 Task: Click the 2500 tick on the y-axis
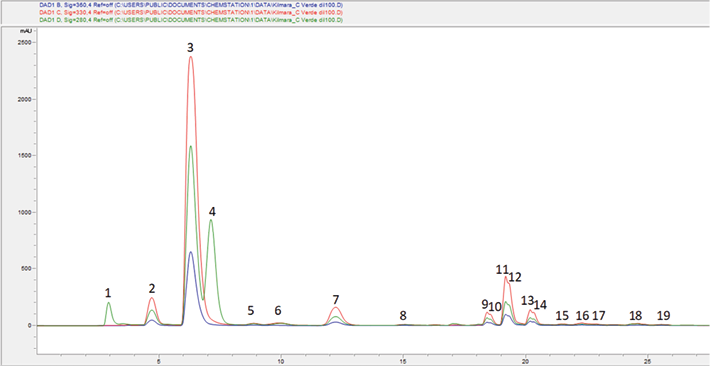point(25,43)
